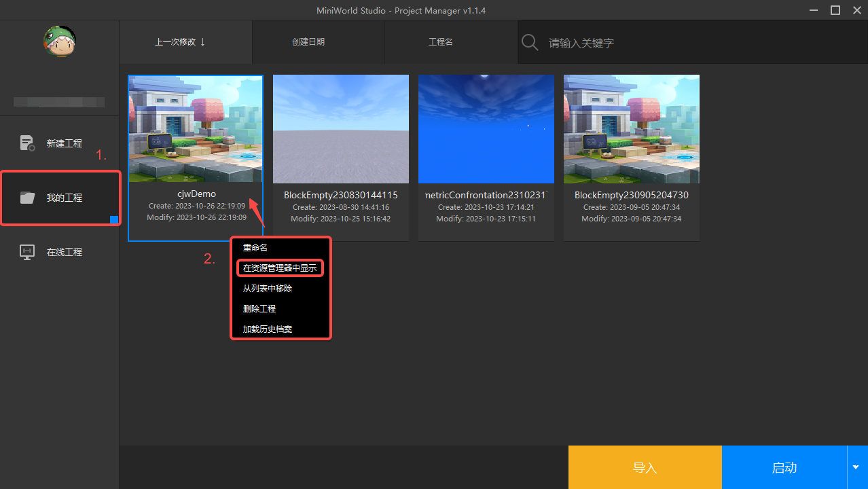Minimize the Project Manager window
Screen dimensions: 868x489
pos(814,10)
